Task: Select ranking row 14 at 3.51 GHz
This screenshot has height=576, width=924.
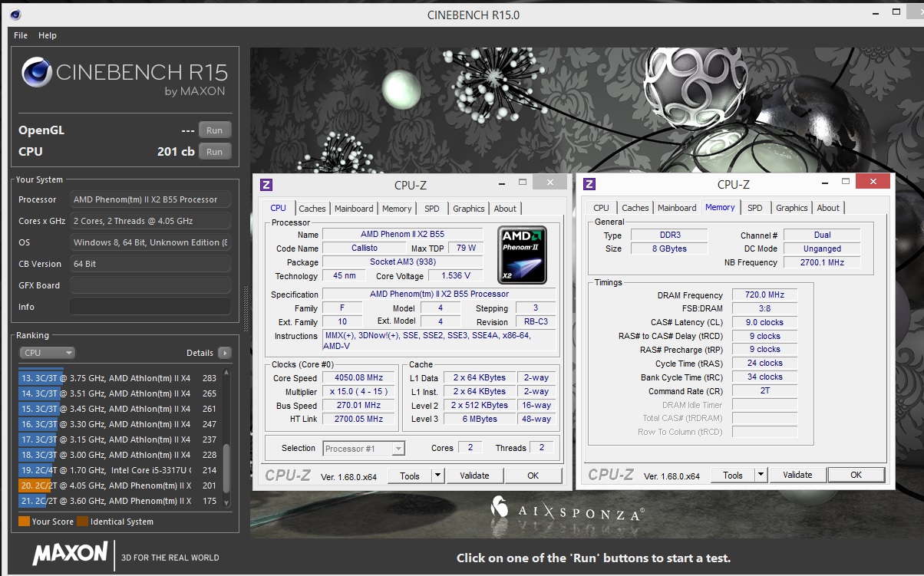Action: (118, 393)
